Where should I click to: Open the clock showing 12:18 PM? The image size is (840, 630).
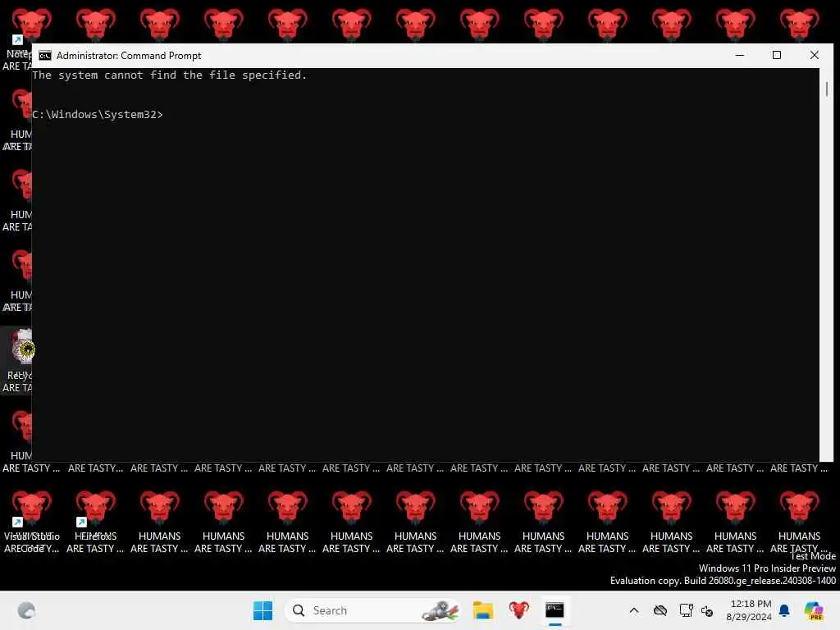tap(750, 610)
